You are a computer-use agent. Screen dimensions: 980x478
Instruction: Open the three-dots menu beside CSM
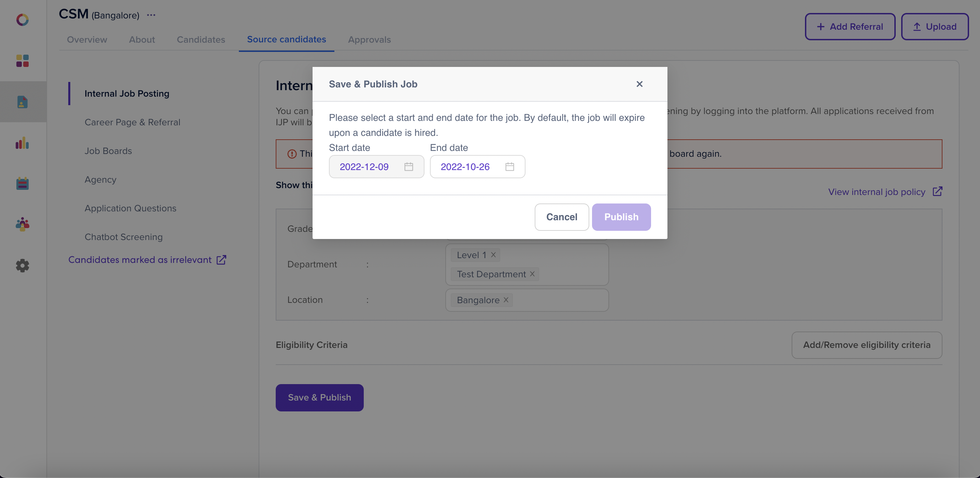(x=151, y=15)
